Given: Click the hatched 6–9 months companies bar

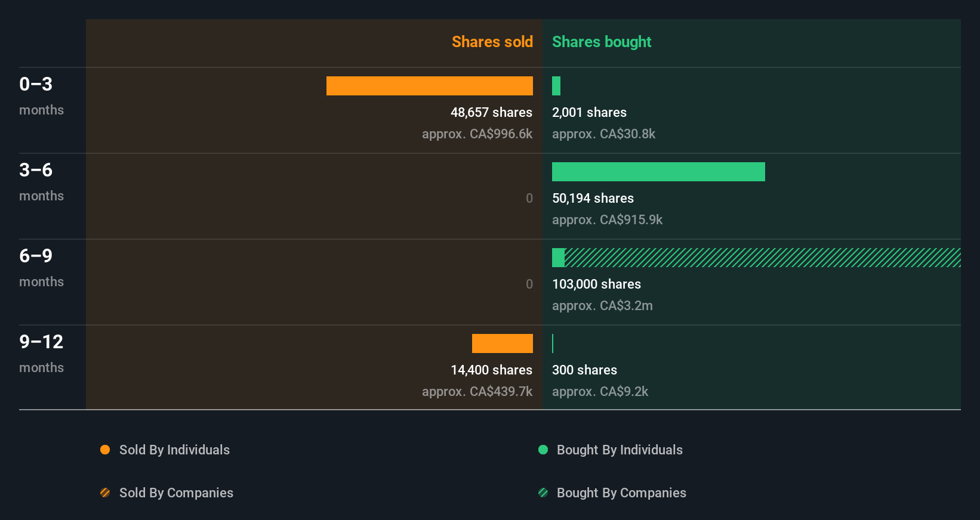Looking at the screenshot, I should pyautogui.click(x=763, y=258).
